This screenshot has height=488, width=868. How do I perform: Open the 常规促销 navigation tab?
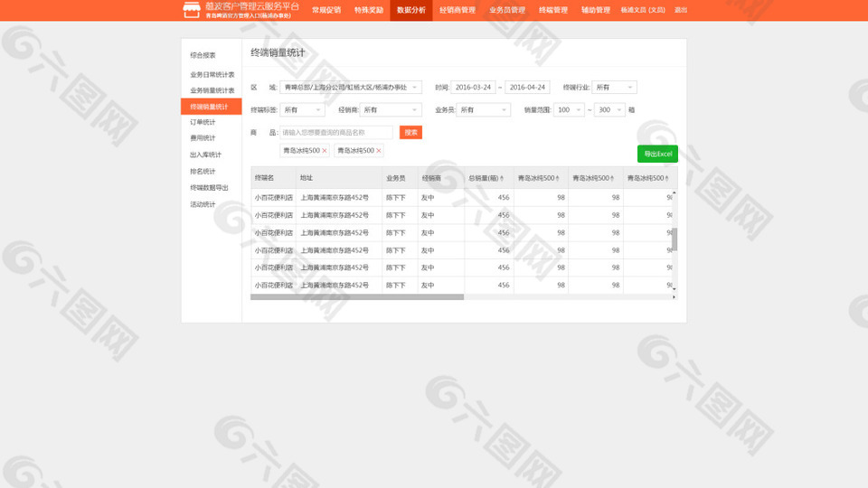[x=325, y=10]
